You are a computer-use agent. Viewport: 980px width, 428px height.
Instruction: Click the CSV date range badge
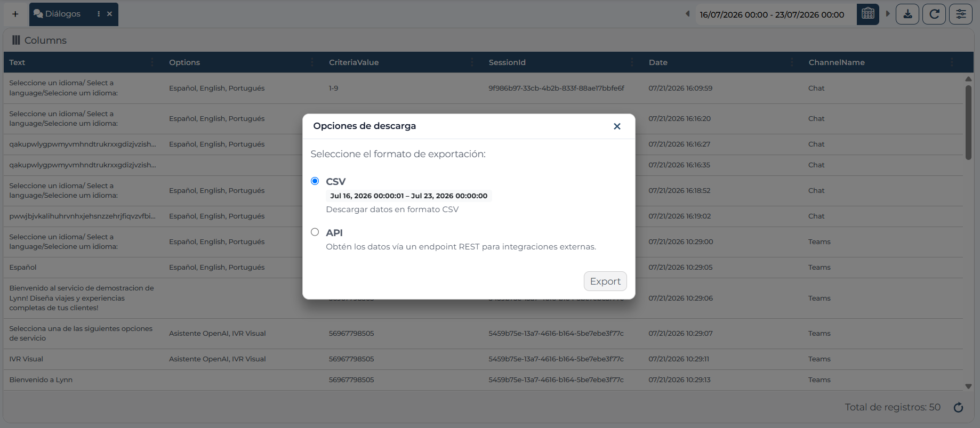408,196
